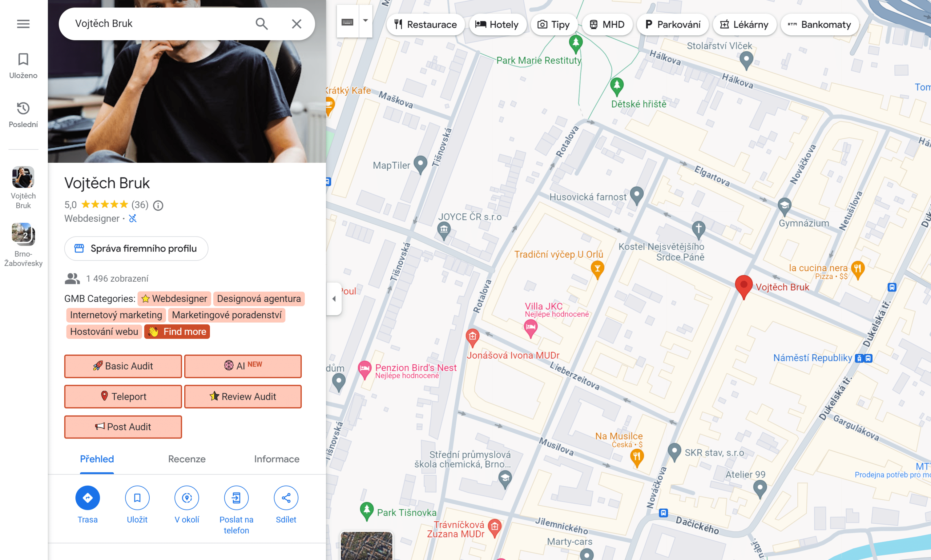Click V okolí nearby icon

point(187,498)
